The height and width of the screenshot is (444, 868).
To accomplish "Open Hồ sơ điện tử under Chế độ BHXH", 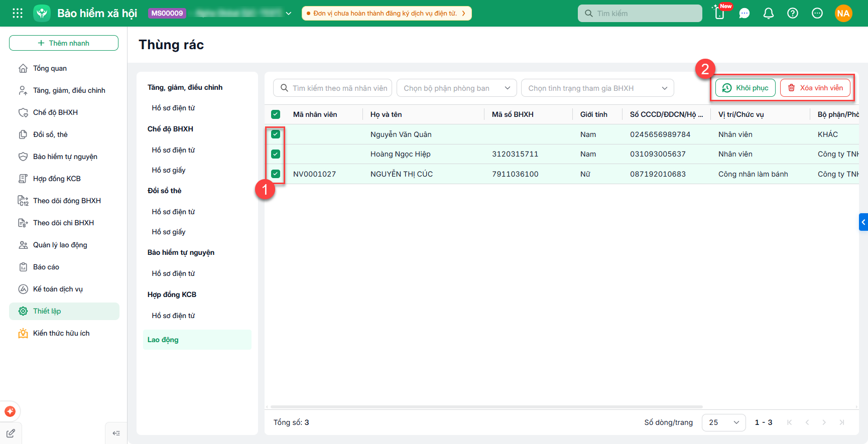I will pos(173,150).
